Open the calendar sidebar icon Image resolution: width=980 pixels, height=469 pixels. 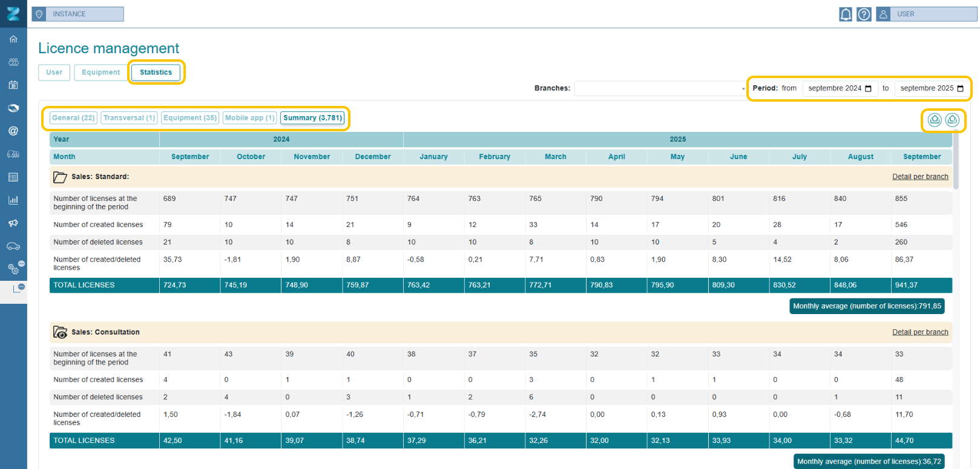click(x=13, y=85)
